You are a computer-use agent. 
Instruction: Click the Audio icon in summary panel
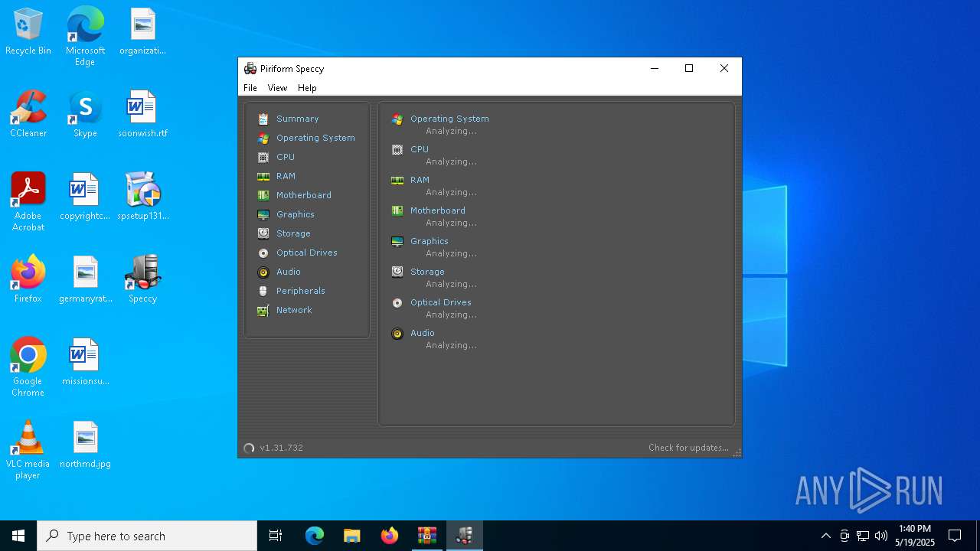point(397,333)
